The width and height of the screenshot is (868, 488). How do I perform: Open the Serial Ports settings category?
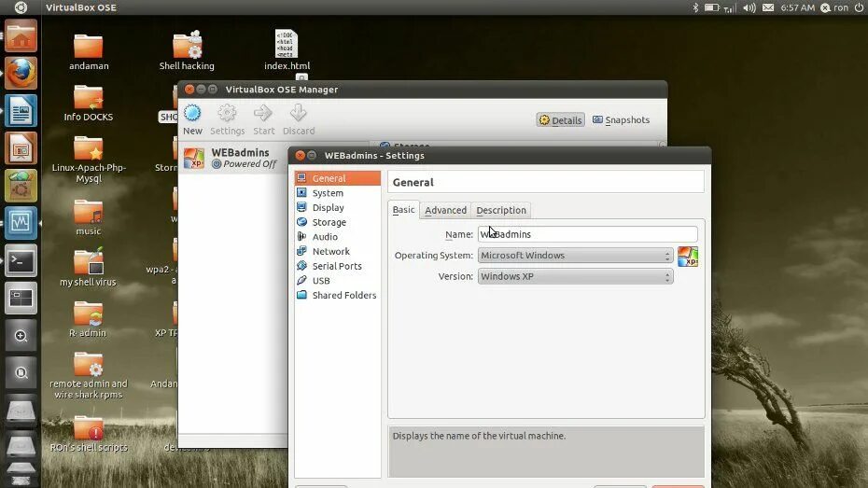(337, 266)
